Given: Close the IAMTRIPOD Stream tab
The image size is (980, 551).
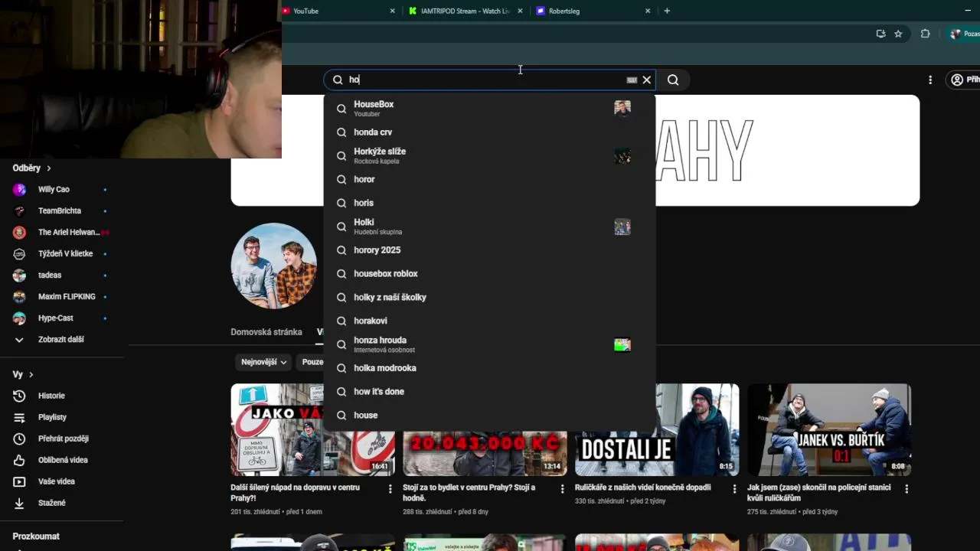Looking at the screenshot, I should click(x=521, y=11).
